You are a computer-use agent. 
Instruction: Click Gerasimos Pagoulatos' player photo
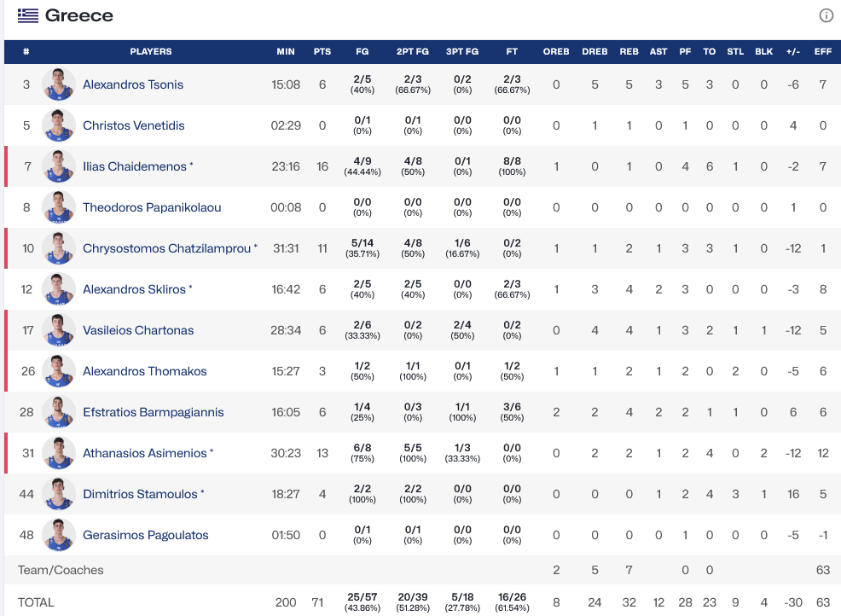59,535
